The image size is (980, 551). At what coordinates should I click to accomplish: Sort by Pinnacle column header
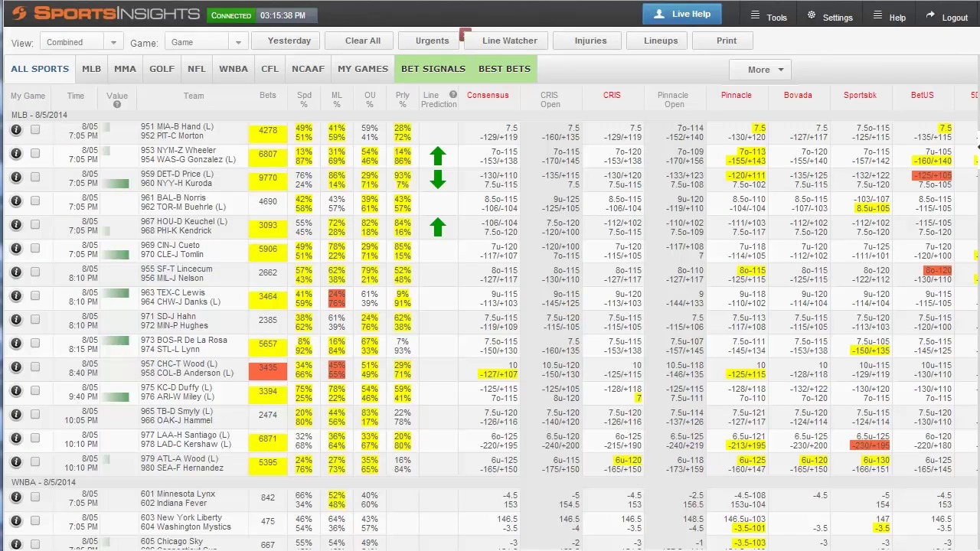pyautogui.click(x=737, y=96)
